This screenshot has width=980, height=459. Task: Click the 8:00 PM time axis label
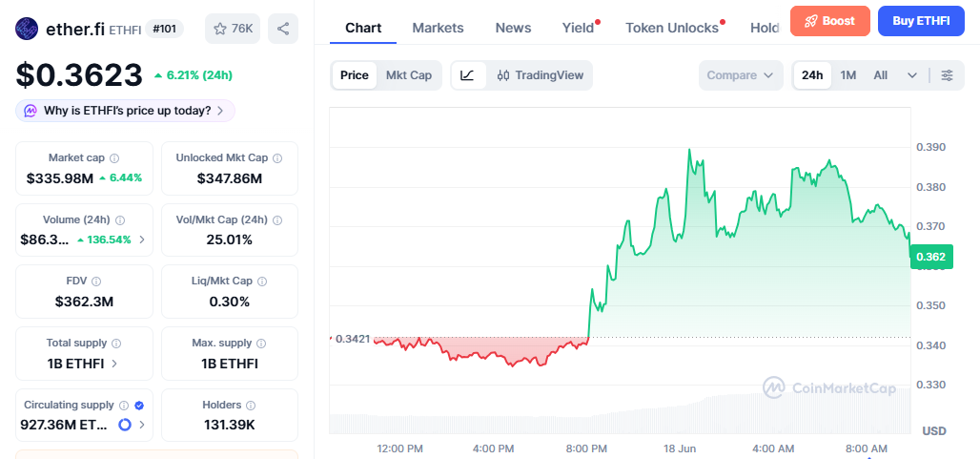pos(587,449)
